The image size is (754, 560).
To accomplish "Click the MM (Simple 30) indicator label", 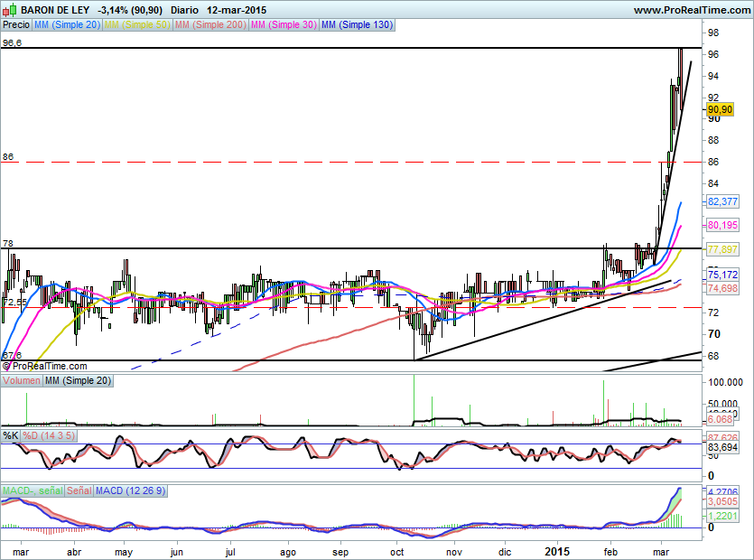I will [x=284, y=25].
